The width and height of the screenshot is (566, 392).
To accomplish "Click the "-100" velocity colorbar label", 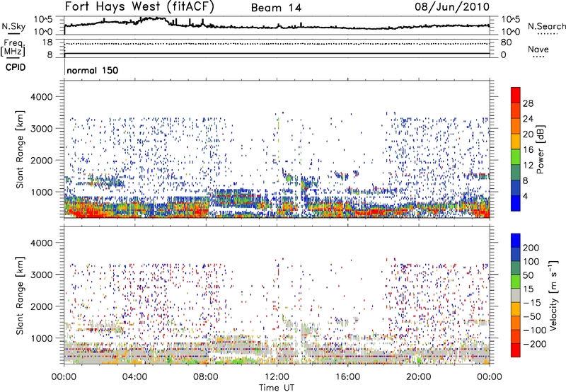I will click(534, 330).
